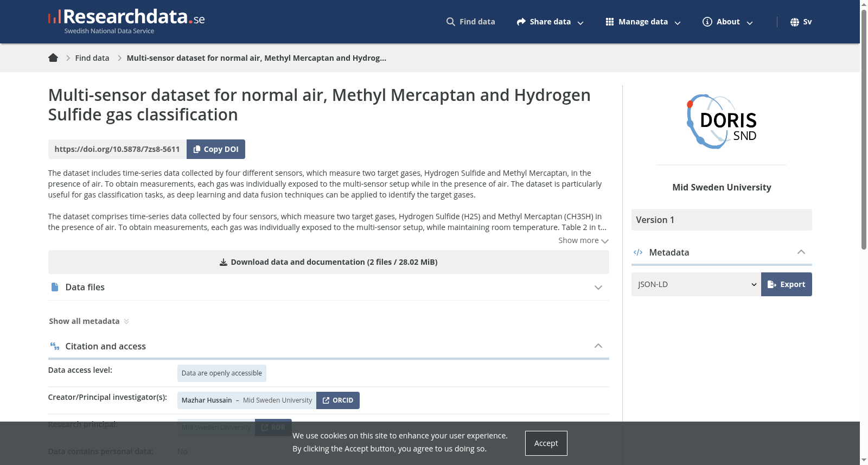Open the Share data menu
Image resolution: width=868 pixels, height=465 pixels.
pyautogui.click(x=550, y=22)
